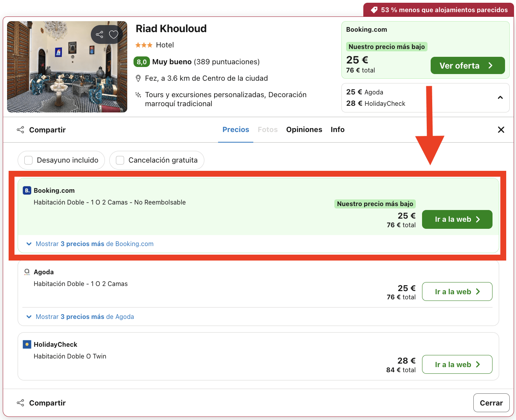Screen dimensions: 516x420
Task: Click the location pin icon near Fez
Action: click(138, 78)
